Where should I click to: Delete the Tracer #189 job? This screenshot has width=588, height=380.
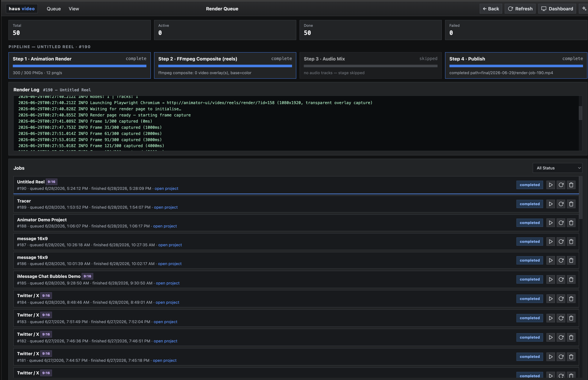coord(571,204)
